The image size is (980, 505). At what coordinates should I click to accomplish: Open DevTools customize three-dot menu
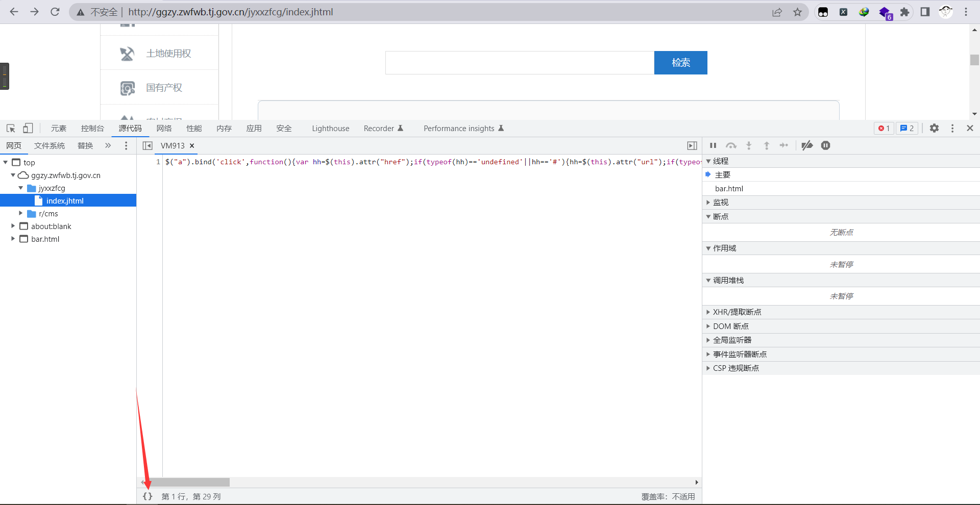tap(952, 129)
